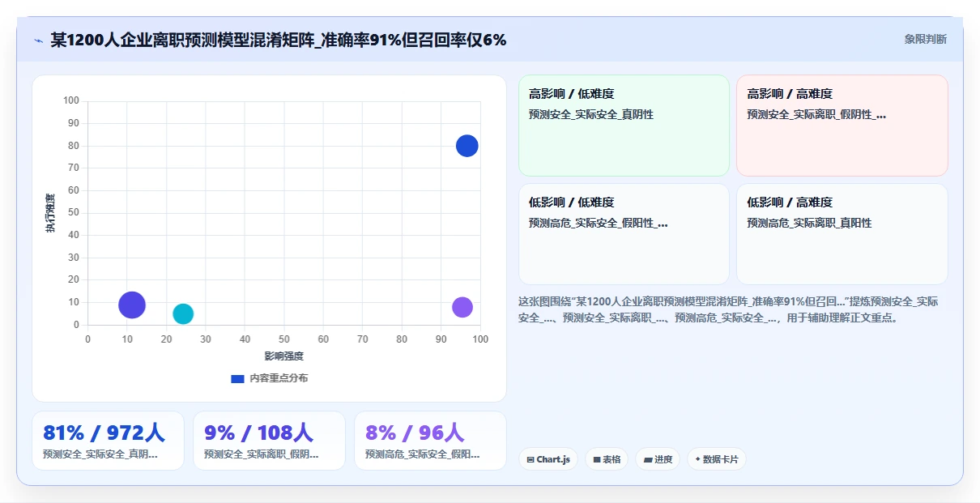Open the 高影响 / 高难度 quadrant card
This screenshot has height=503, width=980.
(842, 126)
